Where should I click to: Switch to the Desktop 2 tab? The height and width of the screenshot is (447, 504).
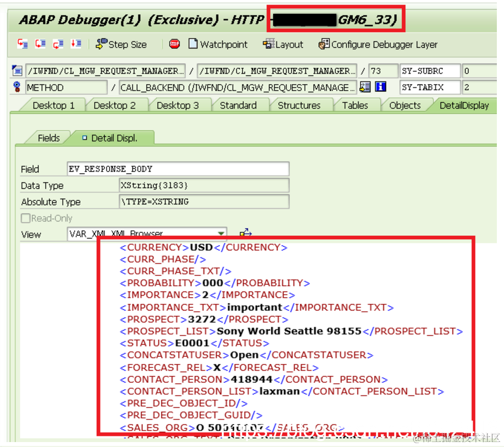point(115,106)
